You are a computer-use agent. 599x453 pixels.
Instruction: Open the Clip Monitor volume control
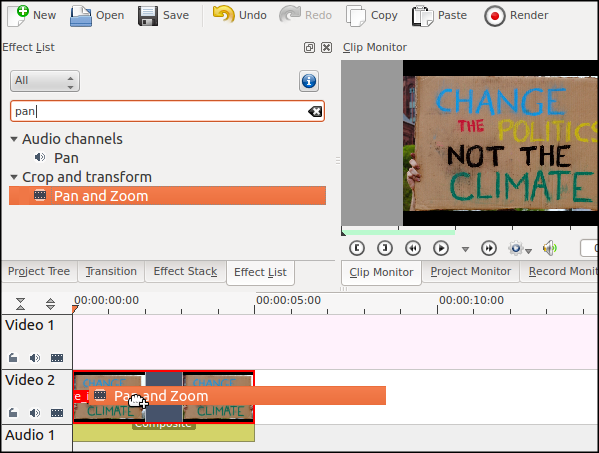tap(550, 248)
